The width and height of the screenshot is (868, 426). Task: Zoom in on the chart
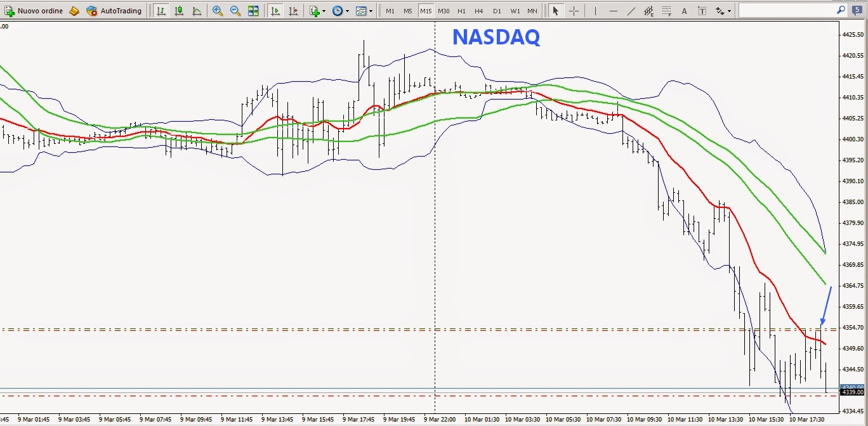[218, 11]
